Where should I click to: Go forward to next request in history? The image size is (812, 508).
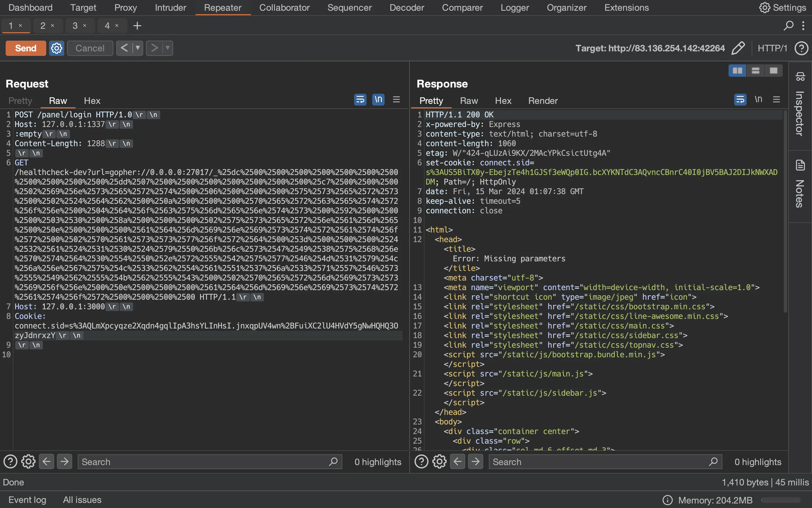(x=154, y=48)
